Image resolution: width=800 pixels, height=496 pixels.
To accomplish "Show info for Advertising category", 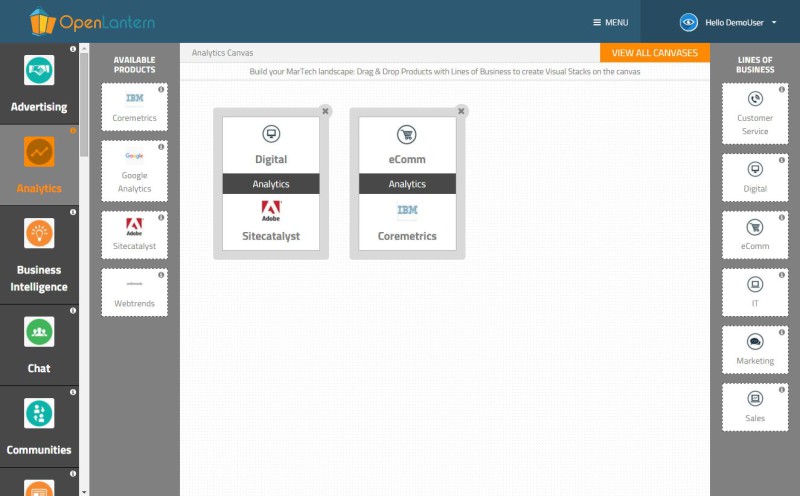I will coord(73,49).
